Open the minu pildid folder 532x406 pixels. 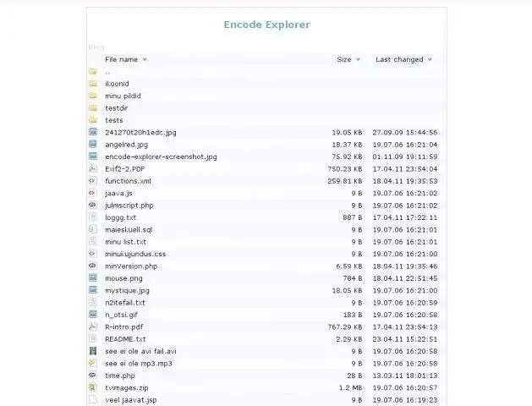[x=123, y=96]
